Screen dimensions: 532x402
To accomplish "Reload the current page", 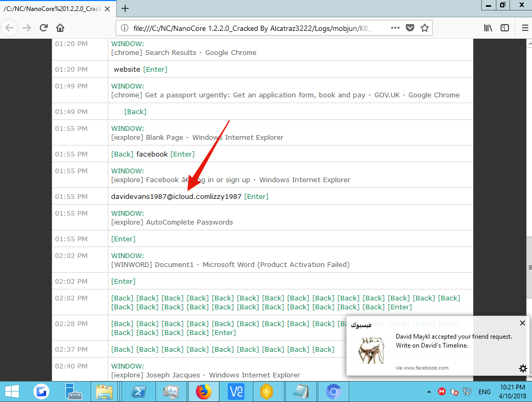I will (43, 28).
